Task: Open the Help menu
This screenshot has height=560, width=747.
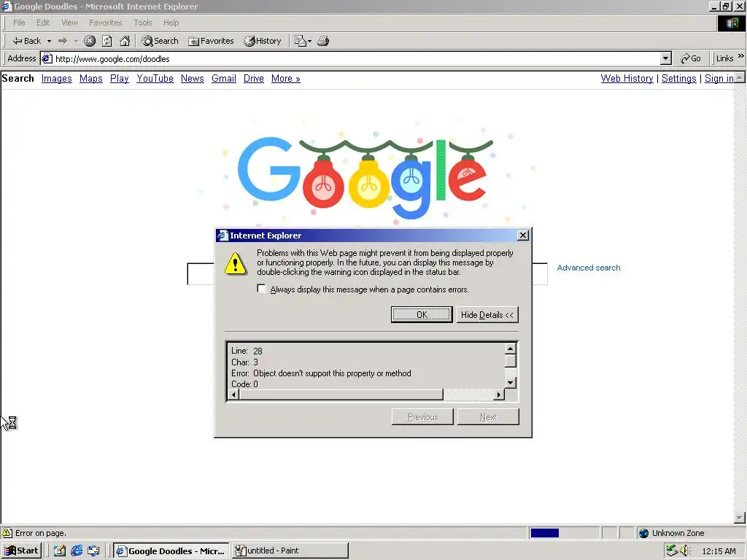Action: [x=171, y=23]
